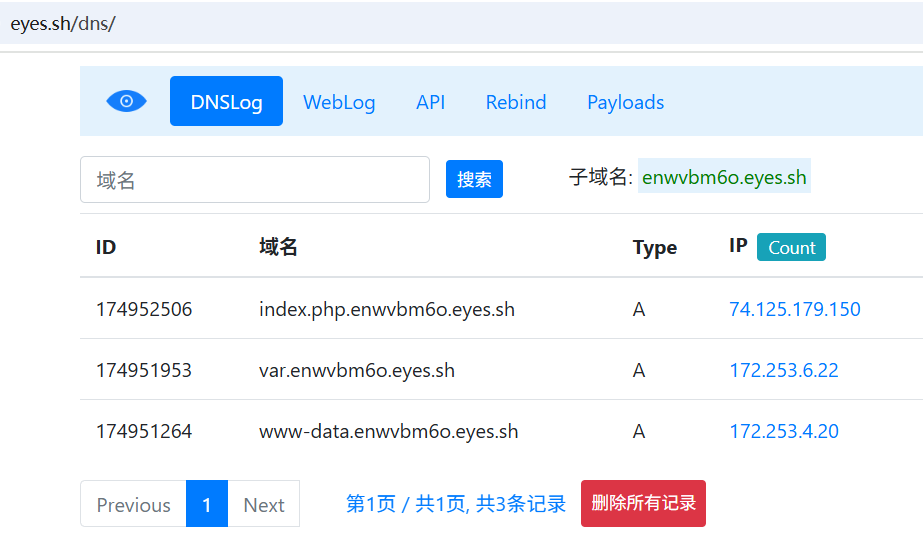Open IP link 172.253.4.20
The image size is (923, 535).
point(783,431)
